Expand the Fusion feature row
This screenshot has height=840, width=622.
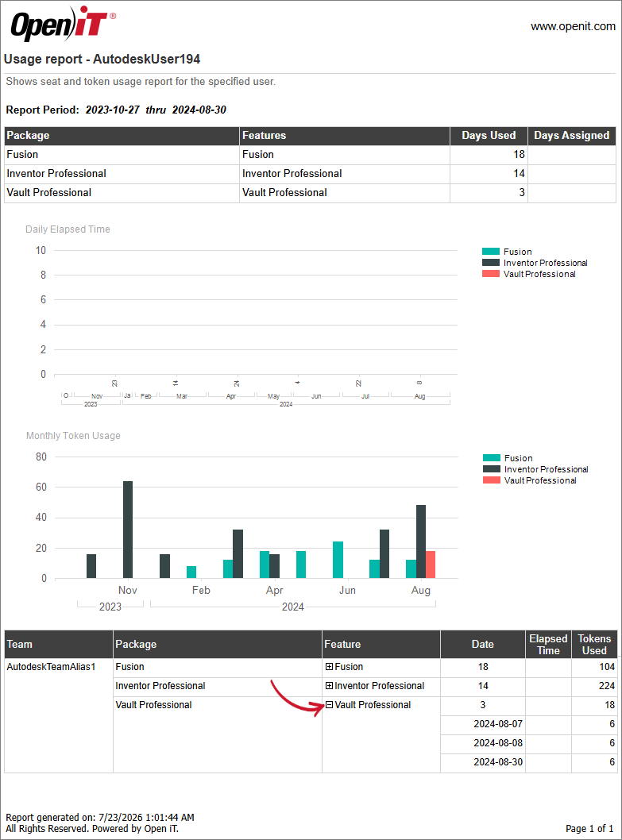click(x=329, y=666)
